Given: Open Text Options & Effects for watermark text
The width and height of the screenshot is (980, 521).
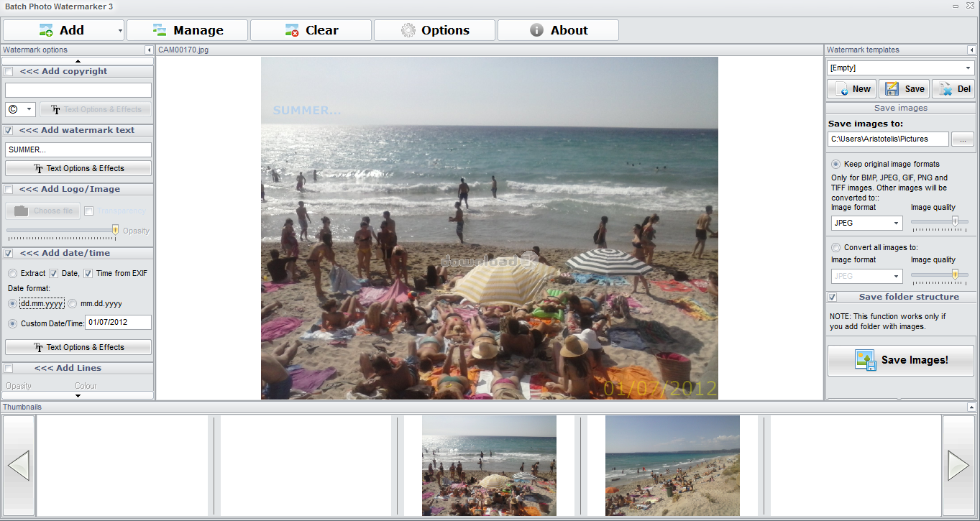Looking at the screenshot, I should pos(78,168).
